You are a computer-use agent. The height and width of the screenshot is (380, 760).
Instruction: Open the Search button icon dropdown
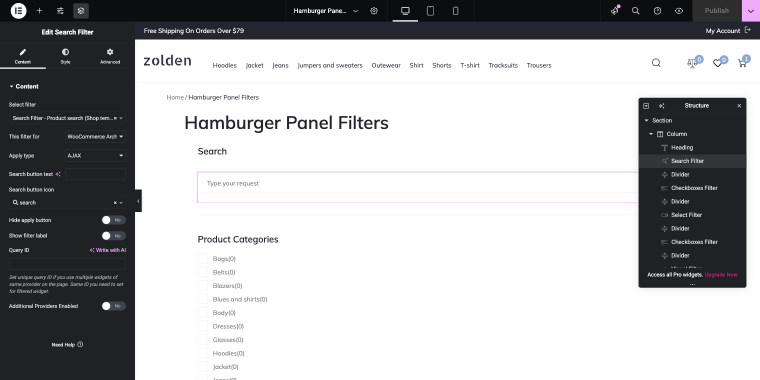pos(67,203)
